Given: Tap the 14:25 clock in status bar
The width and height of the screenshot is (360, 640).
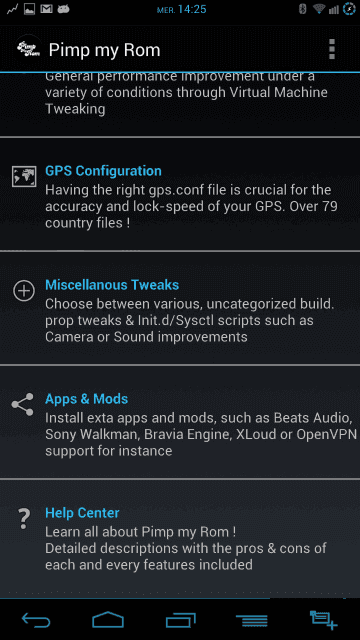Looking at the screenshot, I should 192,9.
